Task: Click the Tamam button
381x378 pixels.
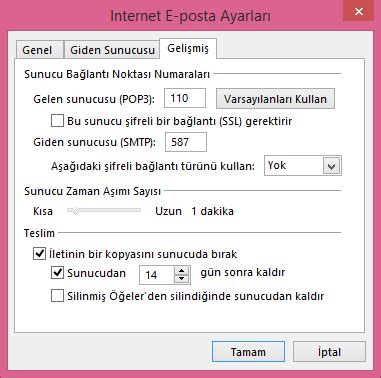Action: point(248,352)
